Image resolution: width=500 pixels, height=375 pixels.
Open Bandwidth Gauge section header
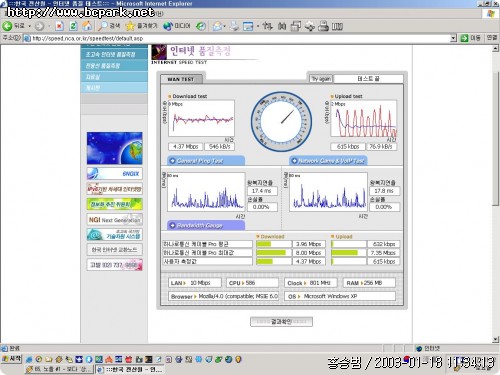pos(206,226)
